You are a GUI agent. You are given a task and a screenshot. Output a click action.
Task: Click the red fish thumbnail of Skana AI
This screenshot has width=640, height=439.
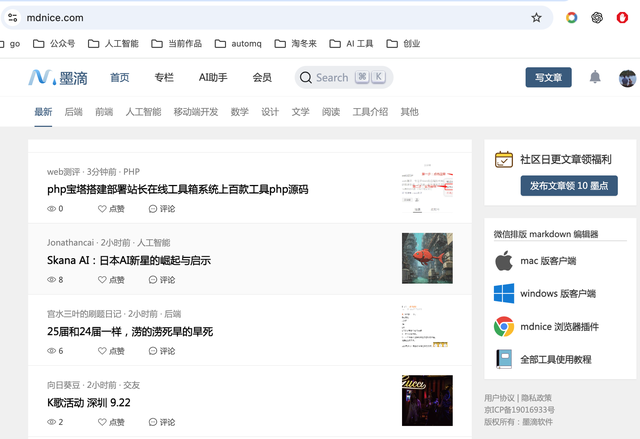pos(427,258)
